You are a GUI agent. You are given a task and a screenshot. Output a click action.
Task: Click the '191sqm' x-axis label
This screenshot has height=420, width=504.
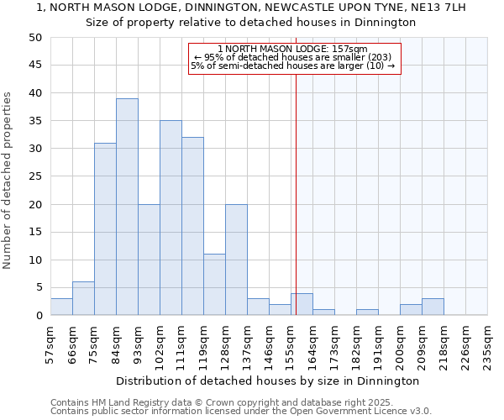coord(377,348)
